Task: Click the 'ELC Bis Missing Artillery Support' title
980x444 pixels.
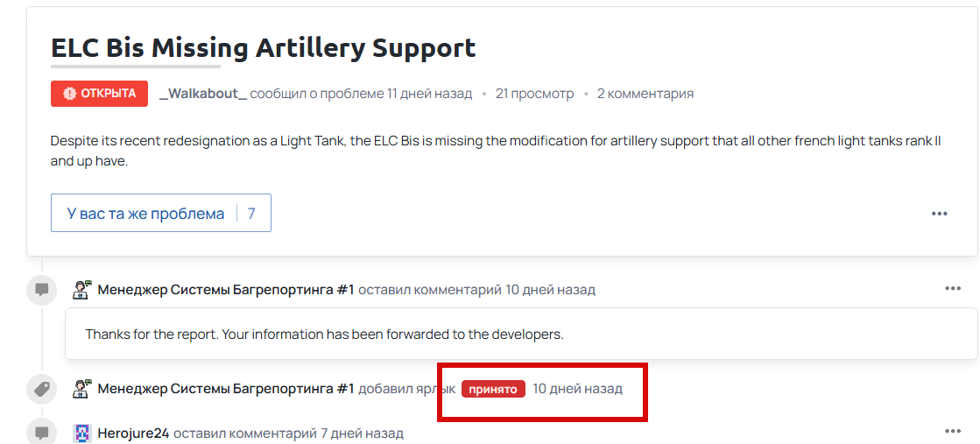Action: click(x=263, y=47)
